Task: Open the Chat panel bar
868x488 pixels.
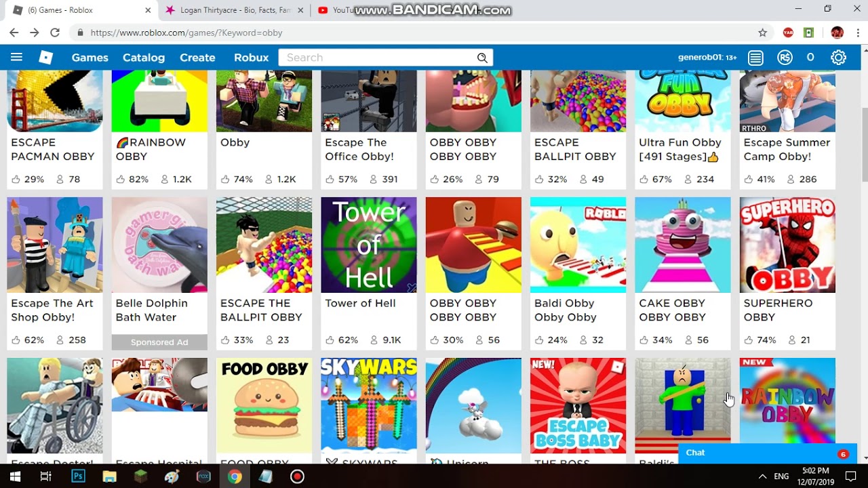Action: pyautogui.click(x=768, y=453)
